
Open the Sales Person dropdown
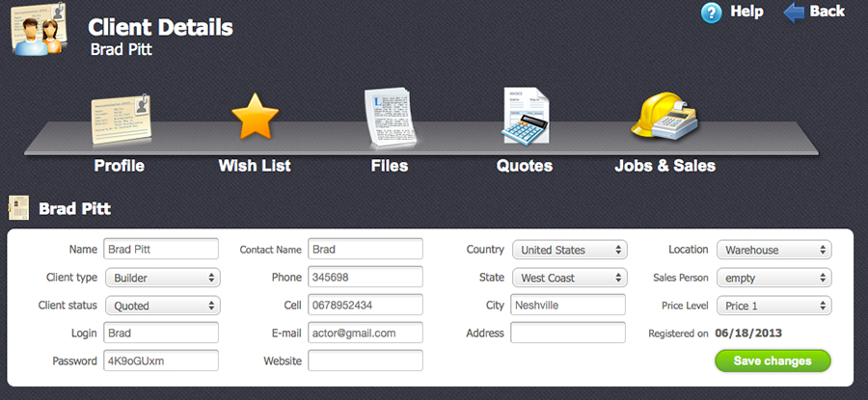pyautogui.click(x=773, y=278)
